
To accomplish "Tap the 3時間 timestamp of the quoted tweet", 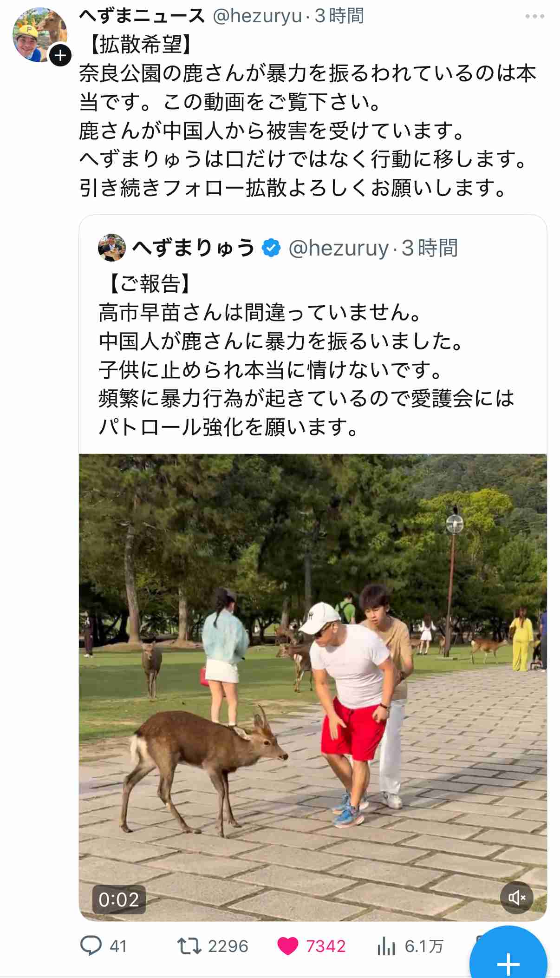I will click(x=430, y=248).
